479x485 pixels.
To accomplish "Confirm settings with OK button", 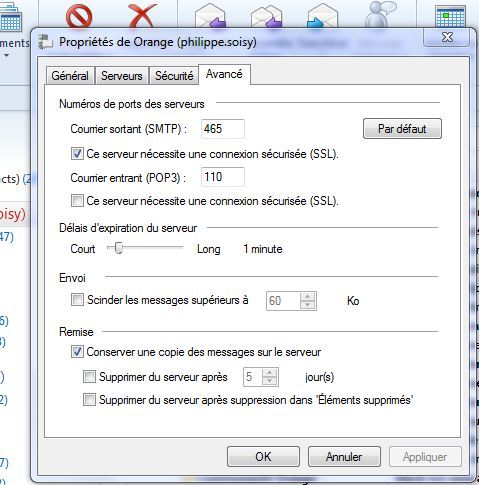I will (263, 457).
